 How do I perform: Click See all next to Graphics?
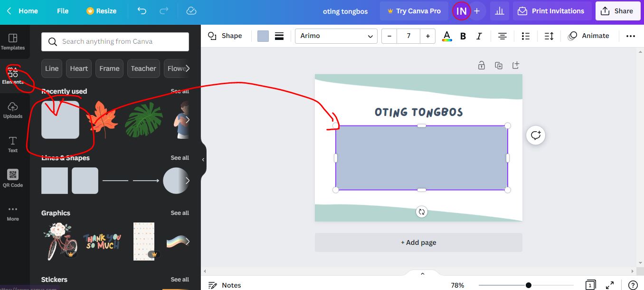pyautogui.click(x=180, y=213)
